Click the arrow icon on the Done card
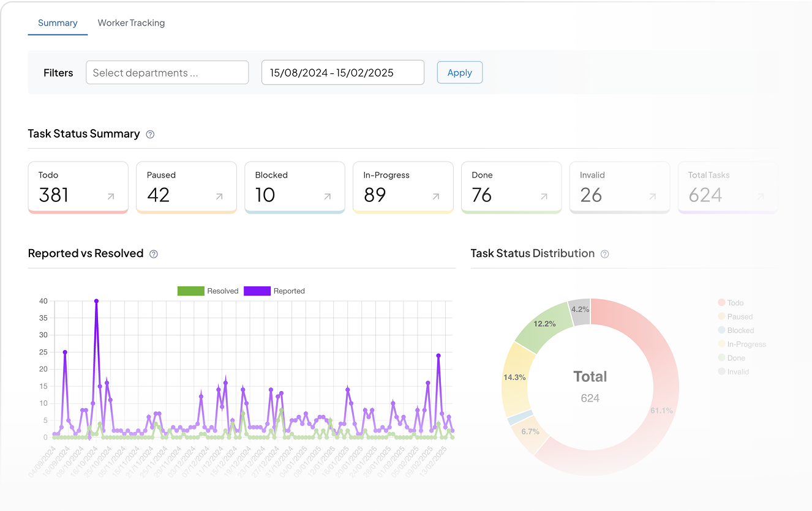Image resolution: width=812 pixels, height=511 pixels. [x=544, y=196]
